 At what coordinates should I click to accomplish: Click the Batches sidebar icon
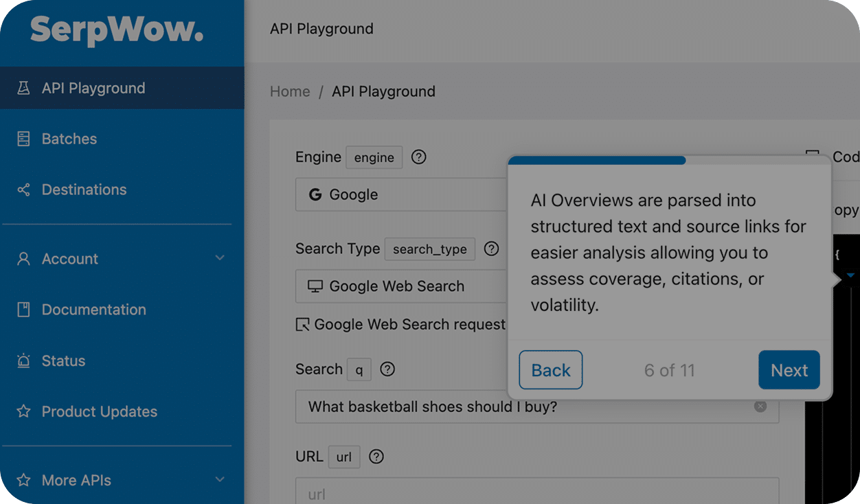click(x=23, y=139)
